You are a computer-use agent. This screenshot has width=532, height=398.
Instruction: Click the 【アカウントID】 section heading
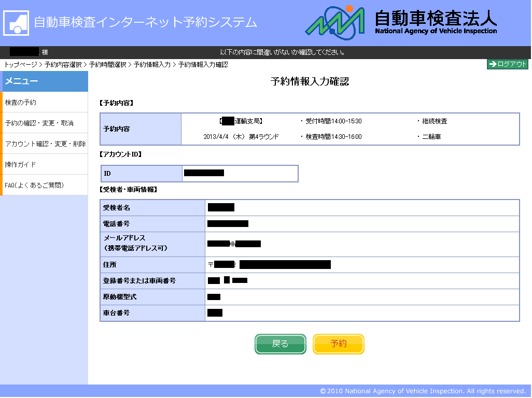coord(120,154)
